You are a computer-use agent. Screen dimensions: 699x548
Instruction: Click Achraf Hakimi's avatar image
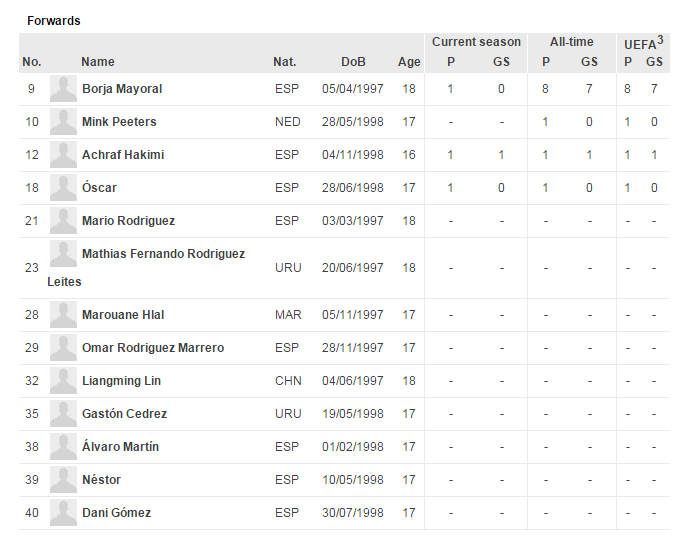pyautogui.click(x=63, y=155)
